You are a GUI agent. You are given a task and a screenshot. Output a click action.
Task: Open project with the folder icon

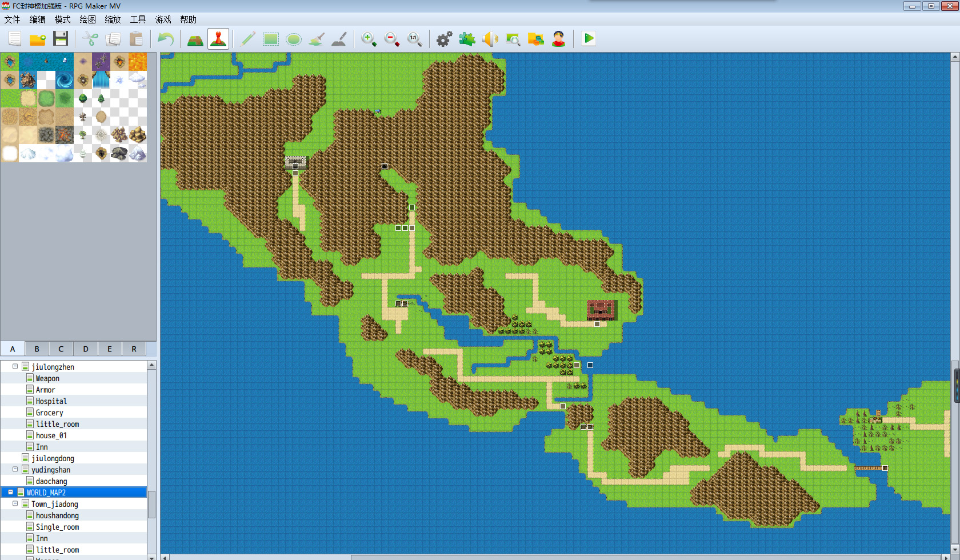point(38,39)
